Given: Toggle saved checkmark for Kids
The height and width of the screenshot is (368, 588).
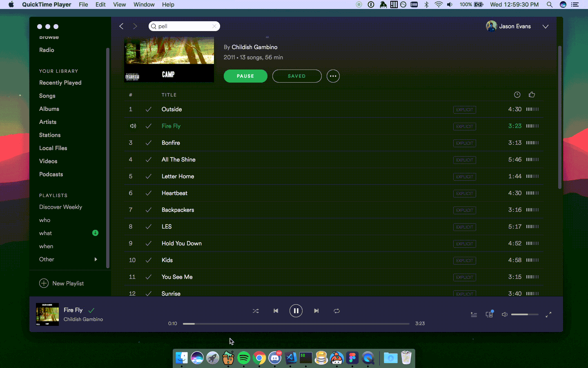Looking at the screenshot, I should point(149,260).
